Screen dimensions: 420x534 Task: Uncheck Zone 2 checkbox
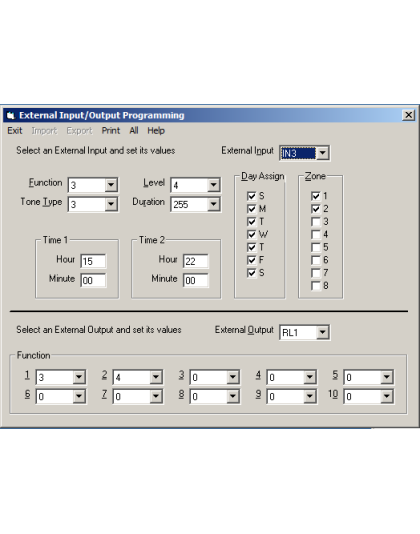(316, 209)
